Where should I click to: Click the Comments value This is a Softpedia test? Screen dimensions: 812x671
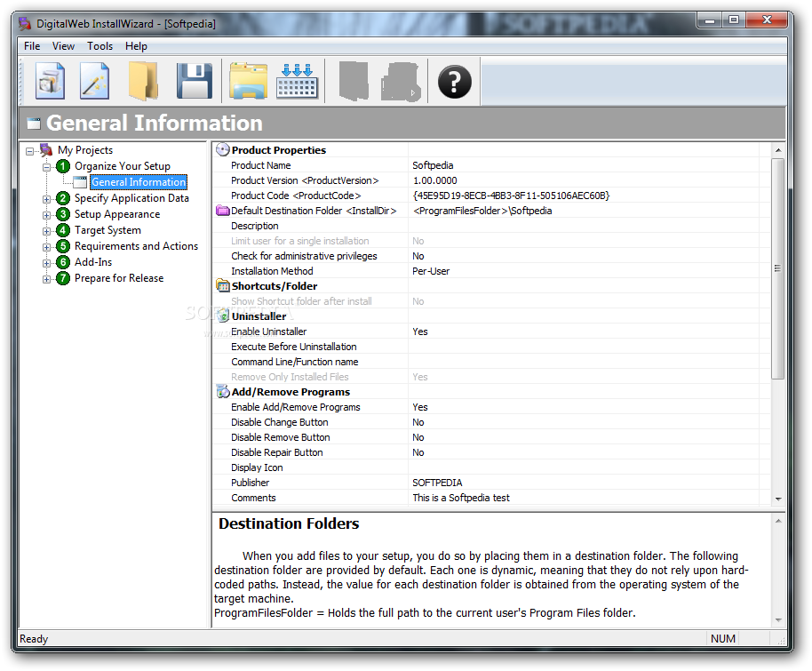[461, 498]
